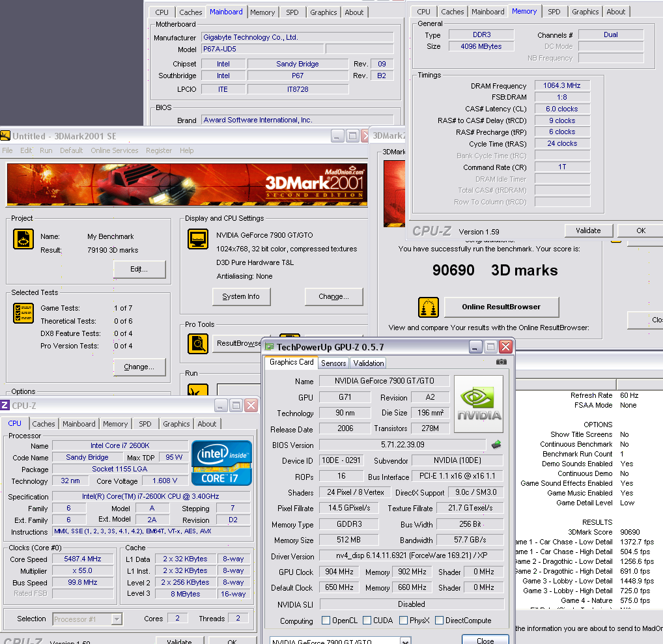Minimize the 3DMark2001 SE window
The image size is (663, 644).
point(337,136)
